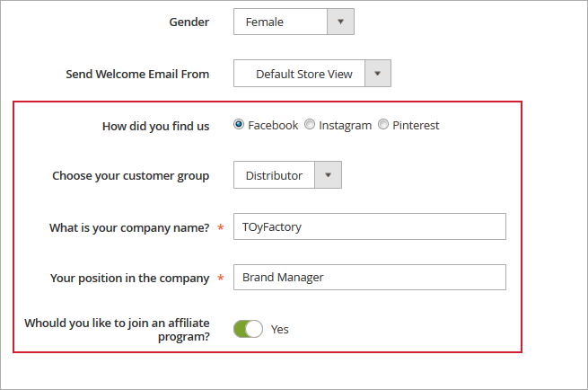Click the Send Welcome Email From label
Viewport: 588px width, 390px height.
coord(137,74)
